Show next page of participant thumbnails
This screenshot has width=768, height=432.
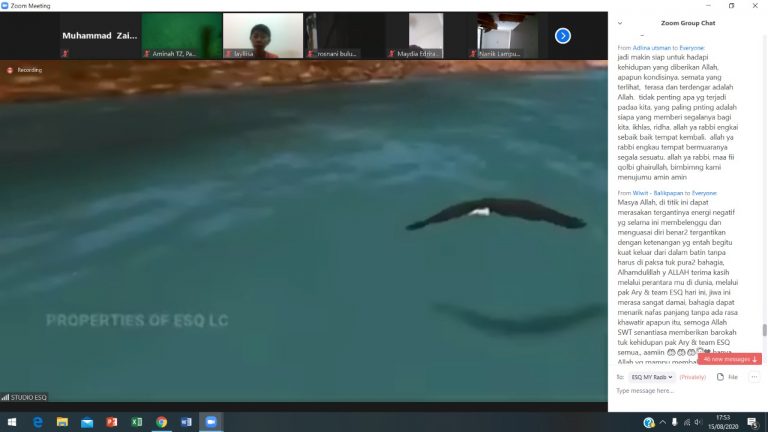click(563, 36)
